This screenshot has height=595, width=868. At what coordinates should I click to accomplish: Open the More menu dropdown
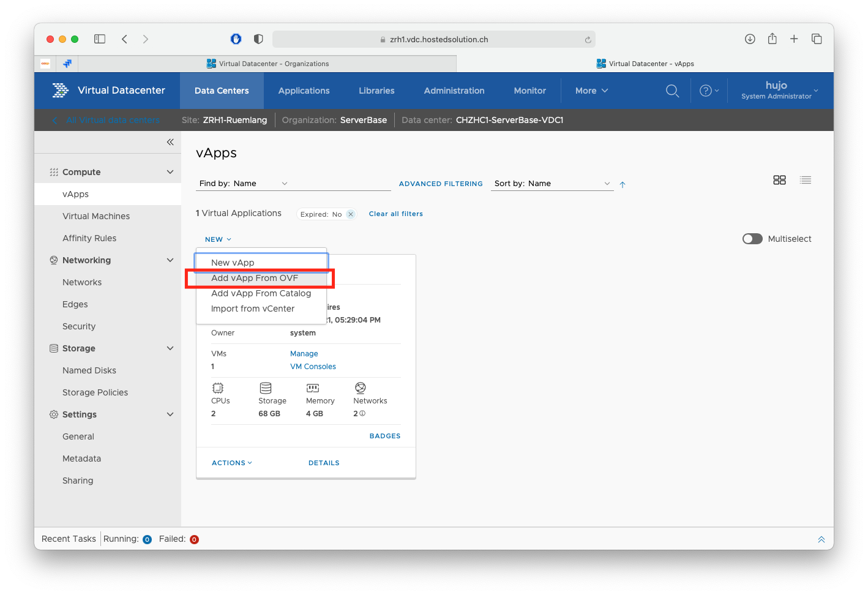591,91
